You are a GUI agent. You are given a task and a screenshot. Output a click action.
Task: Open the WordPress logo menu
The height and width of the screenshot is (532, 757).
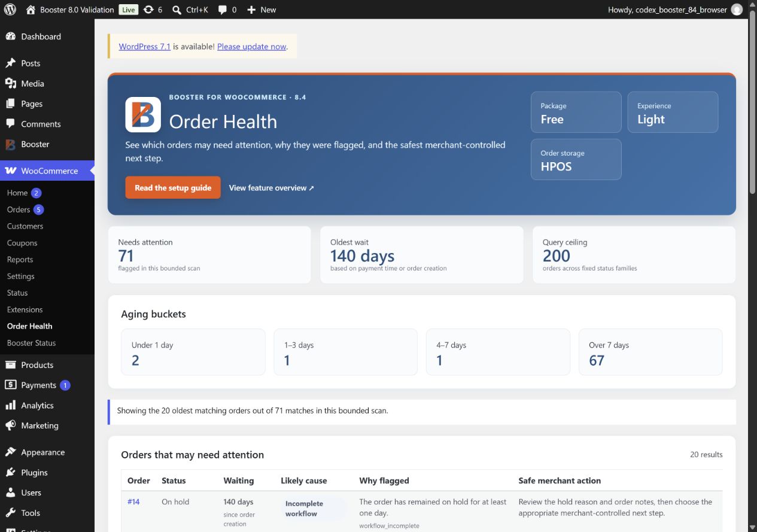[x=10, y=10]
